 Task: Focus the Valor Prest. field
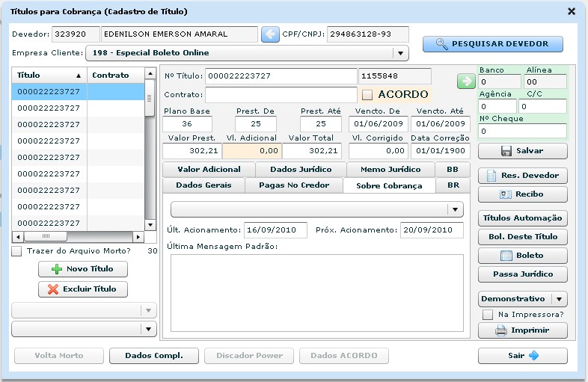pos(192,151)
